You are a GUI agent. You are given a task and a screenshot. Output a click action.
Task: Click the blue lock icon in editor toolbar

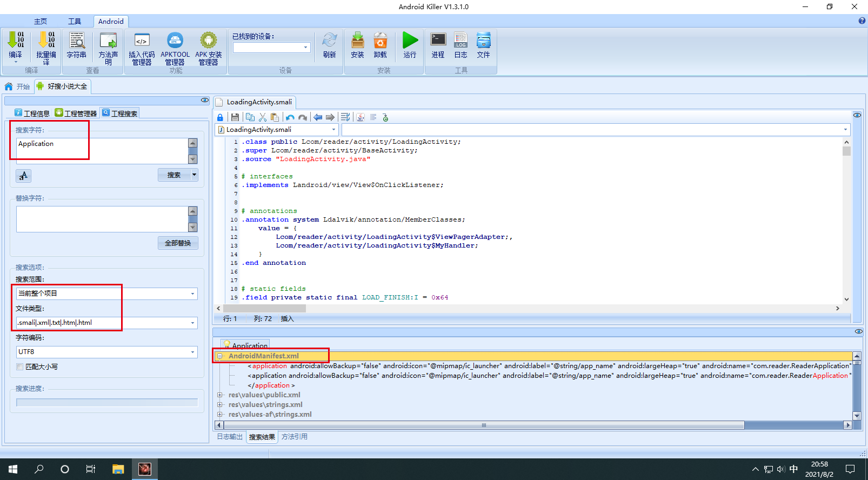220,117
